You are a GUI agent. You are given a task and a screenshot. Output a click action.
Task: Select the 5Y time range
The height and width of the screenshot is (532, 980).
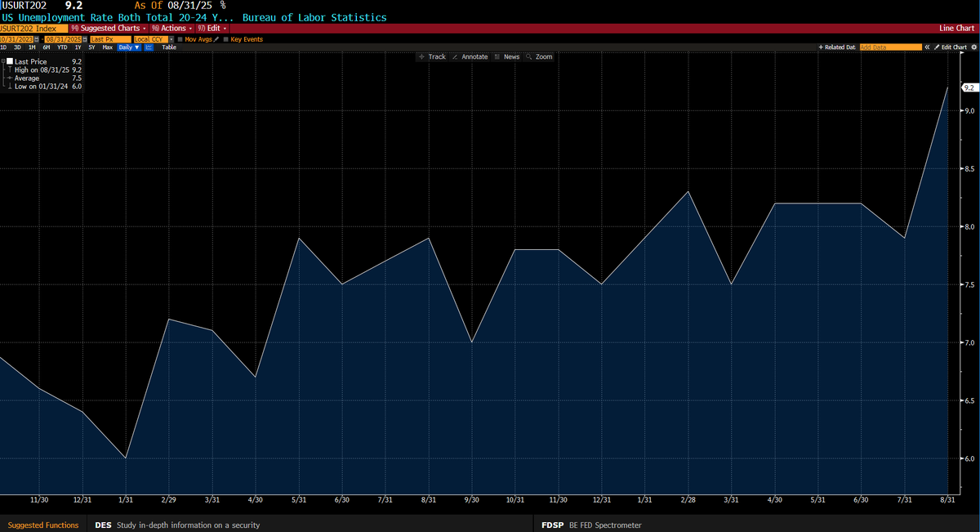(x=91, y=47)
